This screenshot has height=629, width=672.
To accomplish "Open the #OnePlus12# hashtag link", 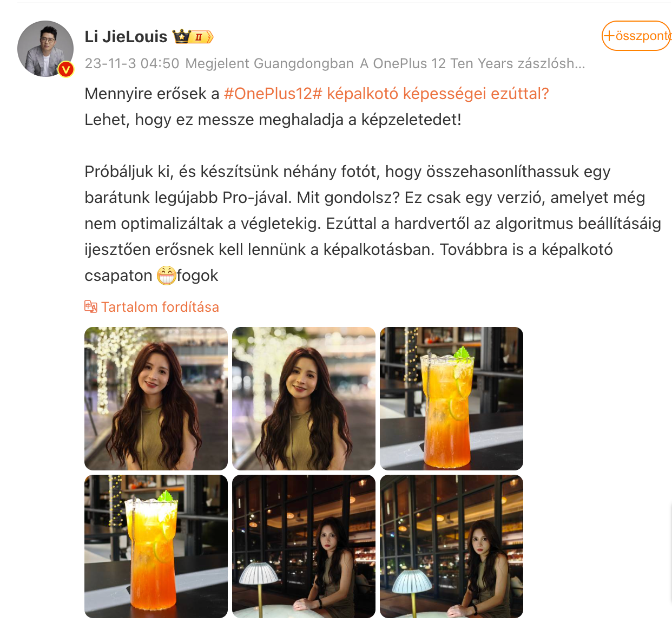I will (273, 94).
